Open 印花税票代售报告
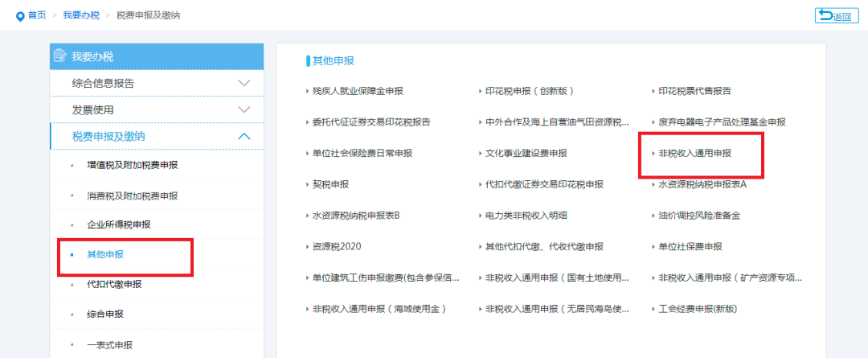Image resolution: width=868 pixels, height=358 pixels. pyautogui.click(x=694, y=91)
